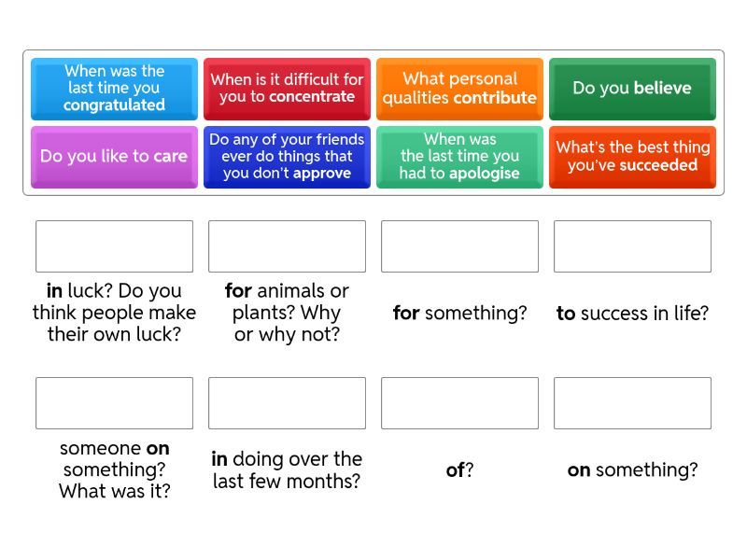Screen dimensions: 747x560
Task: Click the empty box above 'of?'
Action: [459, 403]
